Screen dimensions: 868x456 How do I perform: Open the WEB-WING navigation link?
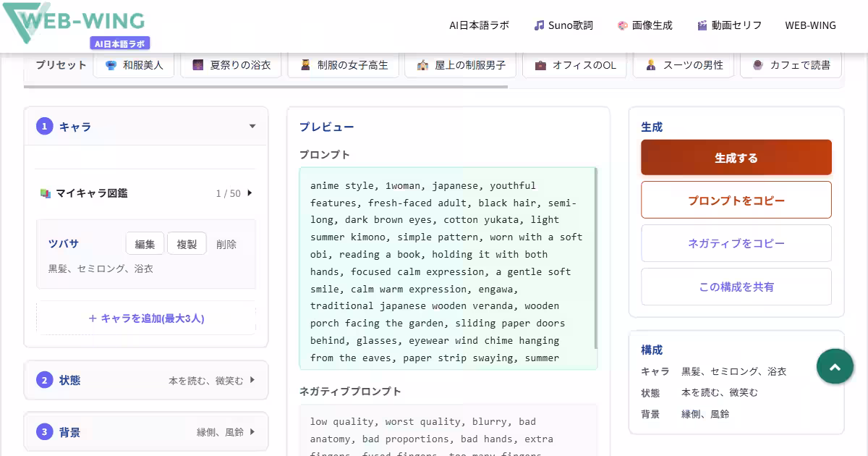tap(810, 25)
